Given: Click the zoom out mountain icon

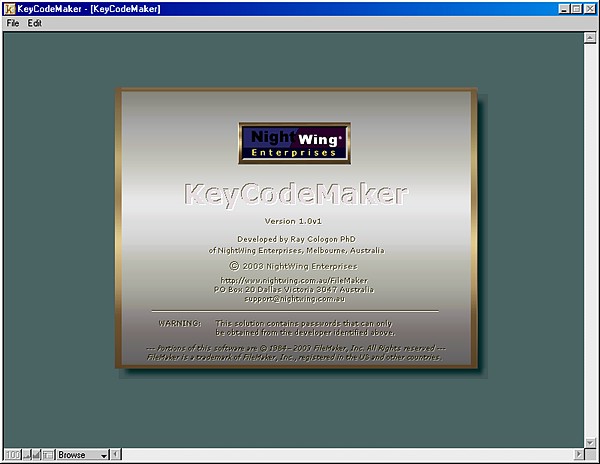Looking at the screenshot, I should tap(27, 455).
